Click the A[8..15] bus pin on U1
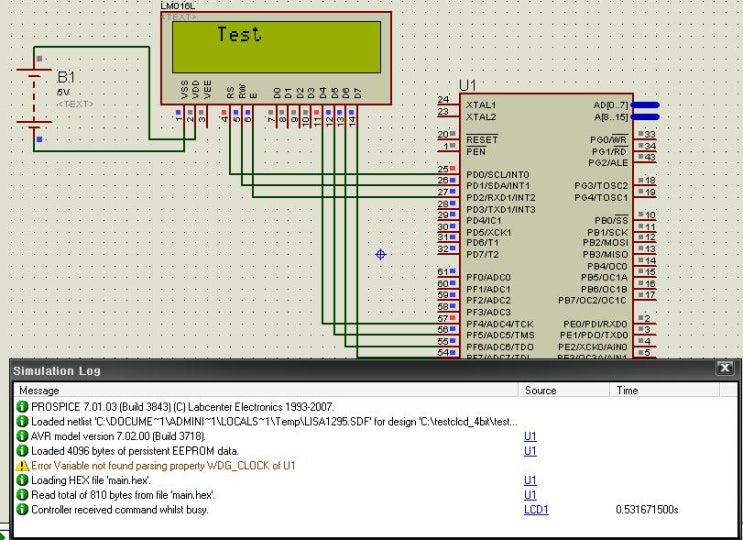This screenshot has height=540, width=743. 645,117
